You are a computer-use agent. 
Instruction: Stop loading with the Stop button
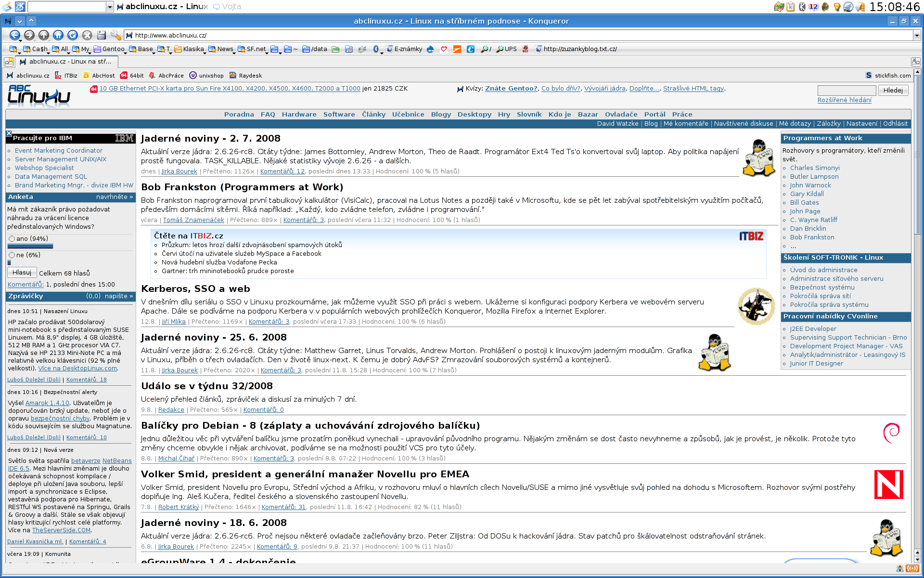click(87, 35)
